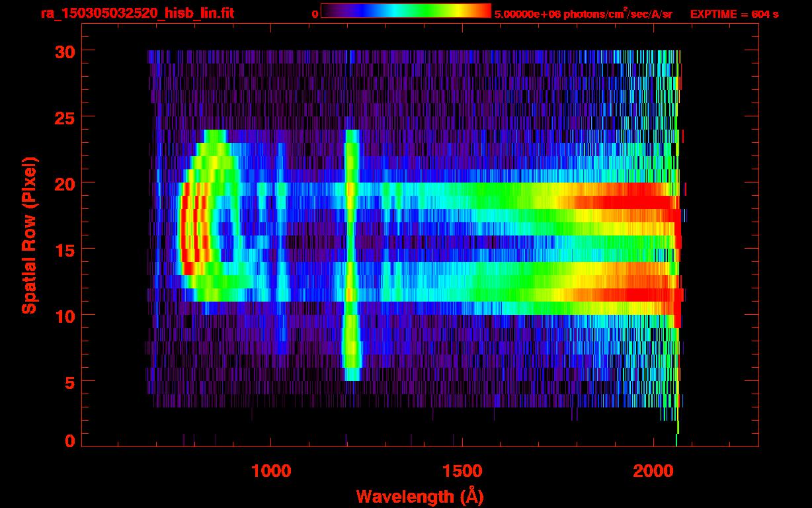
Task: Click the file name ra_150305032520_hisb_lin.fit
Action: [136, 13]
